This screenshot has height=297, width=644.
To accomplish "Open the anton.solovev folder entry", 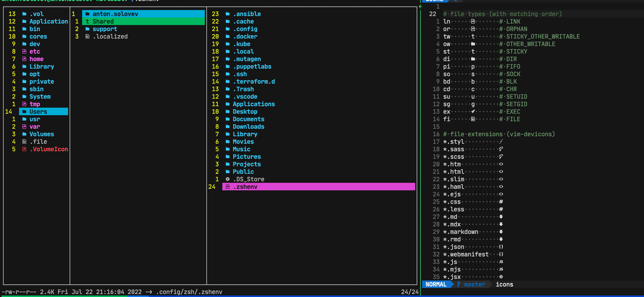I will coord(115,14).
